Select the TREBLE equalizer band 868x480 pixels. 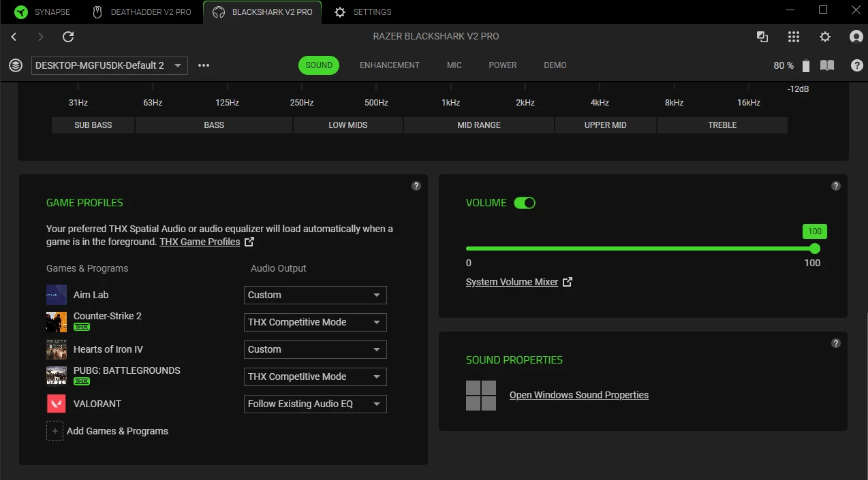[x=722, y=125]
